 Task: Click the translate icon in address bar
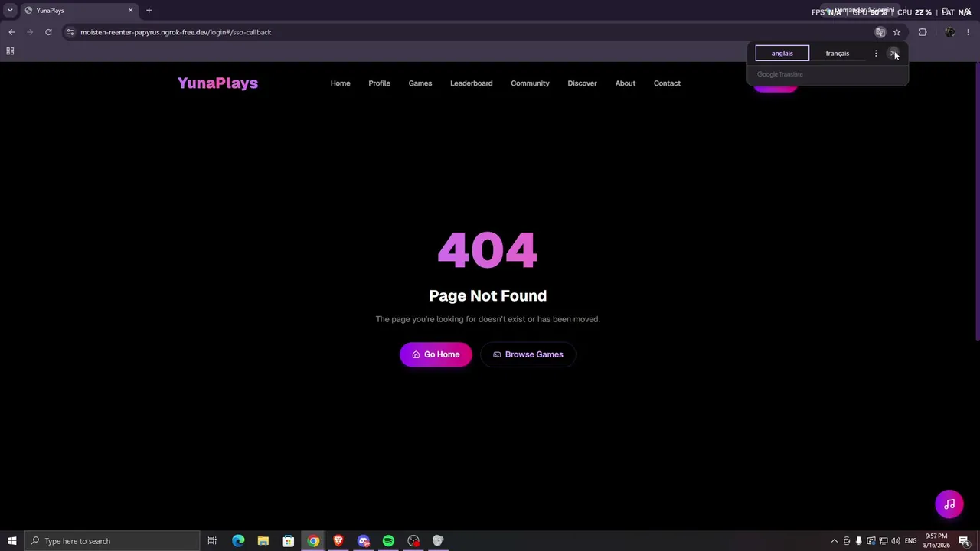click(x=880, y=32)
